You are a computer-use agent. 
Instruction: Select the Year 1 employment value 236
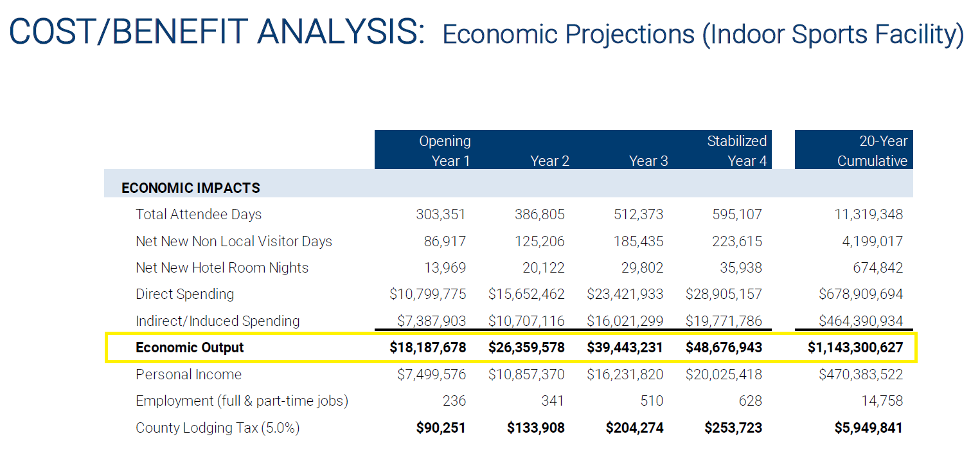pyautogui.click(x=454, y=401)
